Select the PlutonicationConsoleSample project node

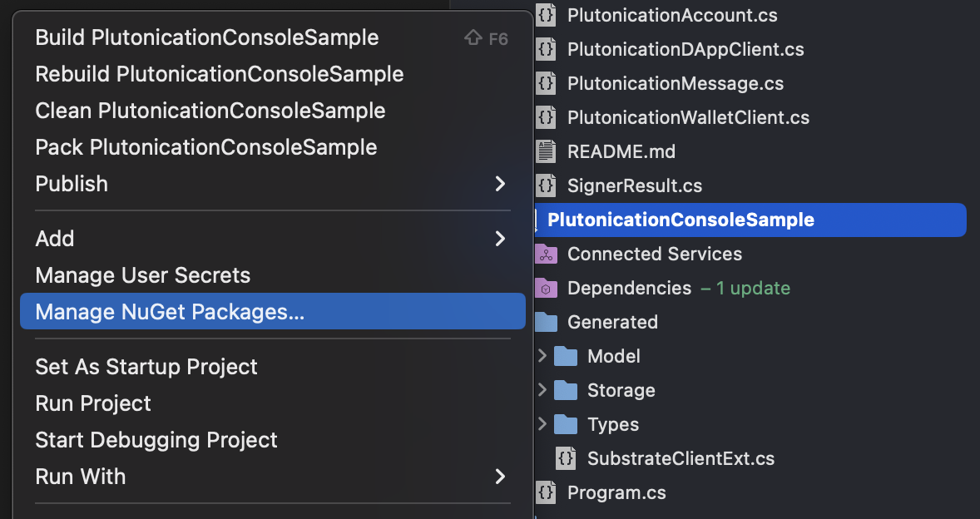tap(681, 220)
